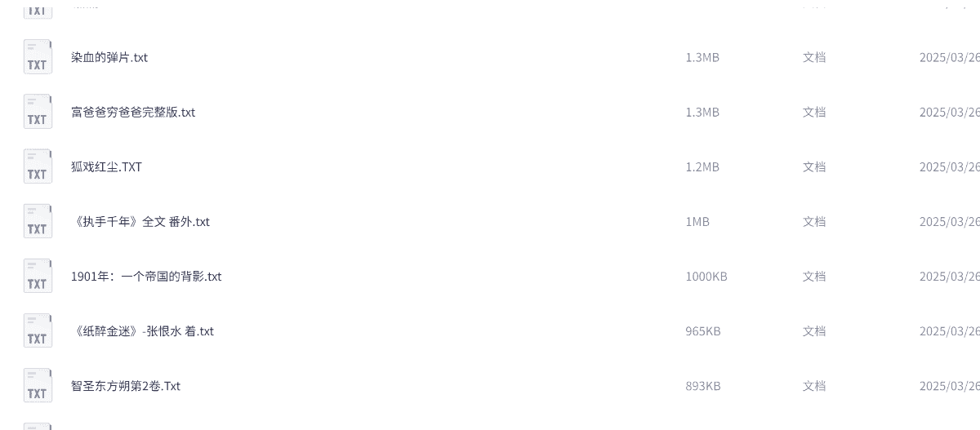Click the 文档 type label for 染血的弹片.txt

tap(814, 57)
